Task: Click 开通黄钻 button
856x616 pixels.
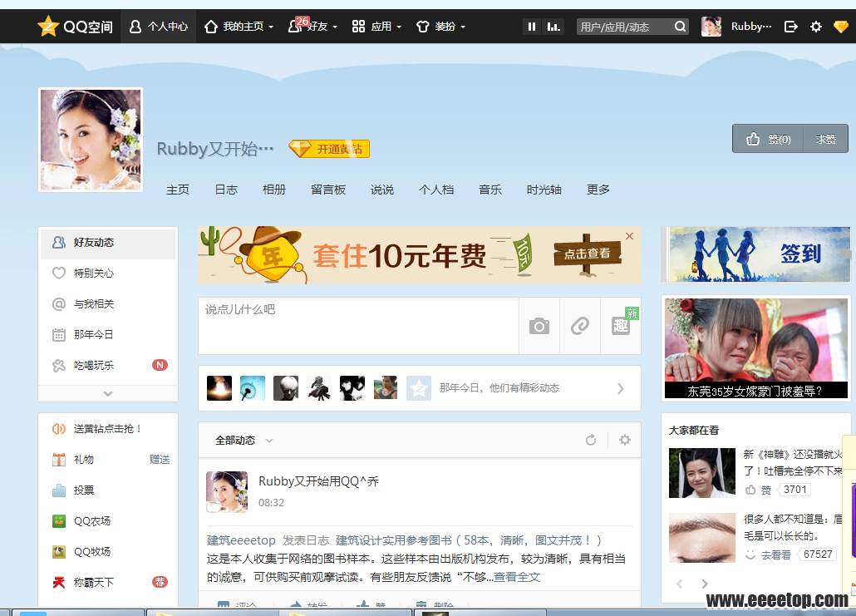Action: tap(329, 149)
